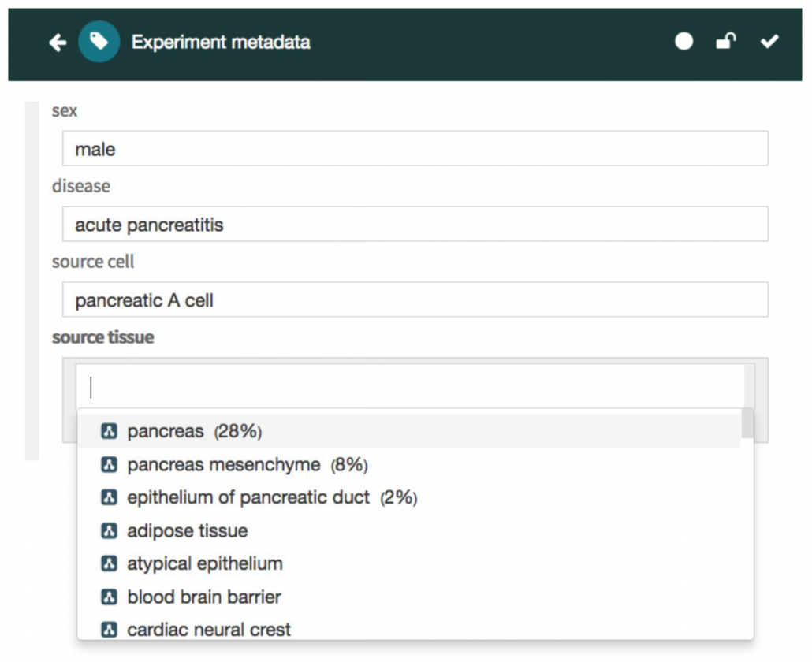
Task: Click the icon beside atypical epithelium
Action: (109, 563)
